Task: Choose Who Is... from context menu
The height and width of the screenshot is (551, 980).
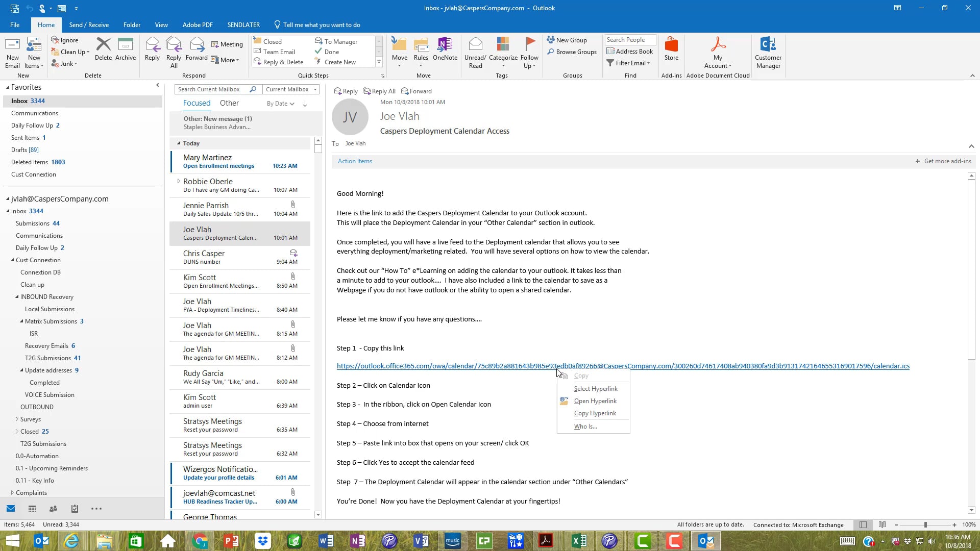Action: pos(594,427)
